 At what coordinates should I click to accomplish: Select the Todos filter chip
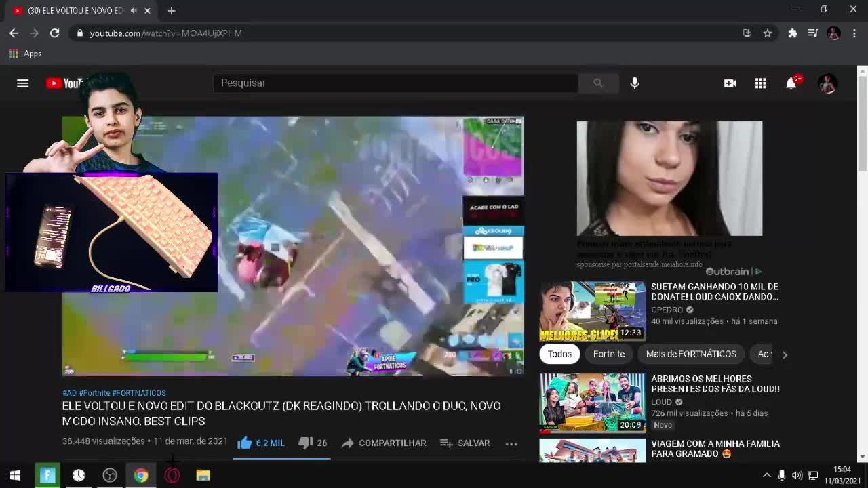pyautogui.click(x=559, y=354)
